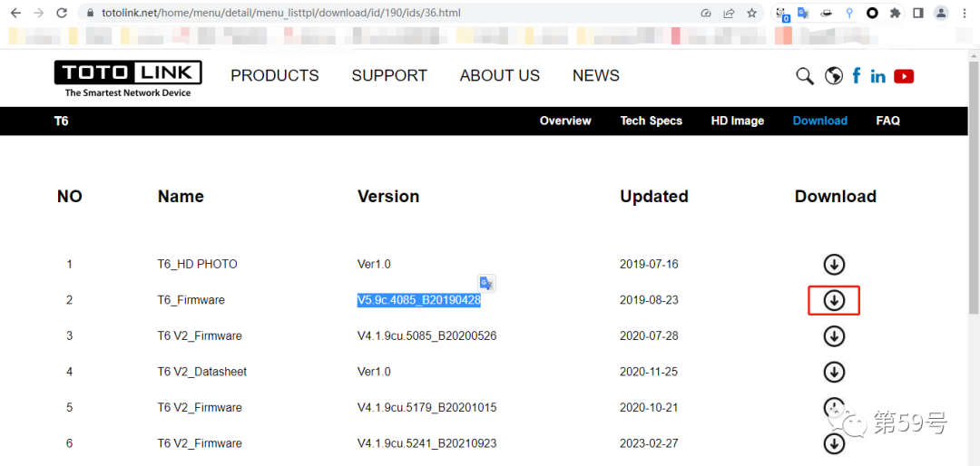
Task: Switch to the HD Image tab
Action: coord(737,121)
